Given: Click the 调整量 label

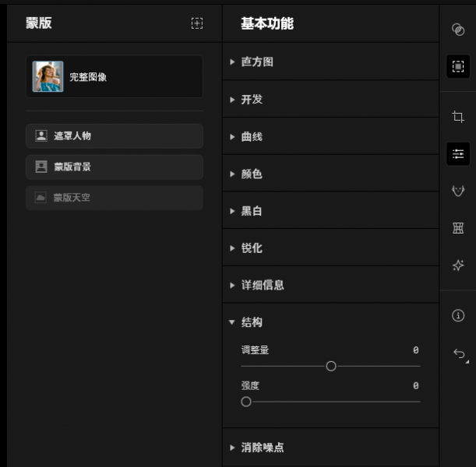Looking at the screenshot, I should click(255, 350).
